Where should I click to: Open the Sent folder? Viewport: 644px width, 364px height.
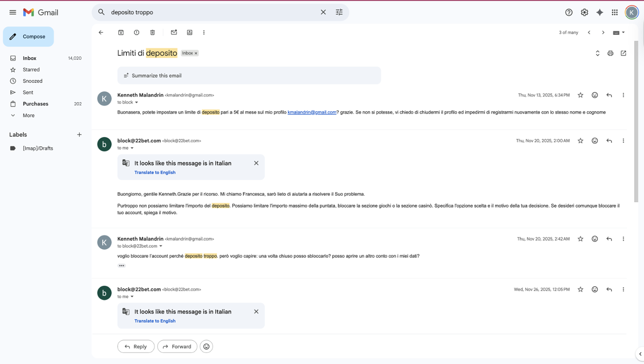point(28,92)
